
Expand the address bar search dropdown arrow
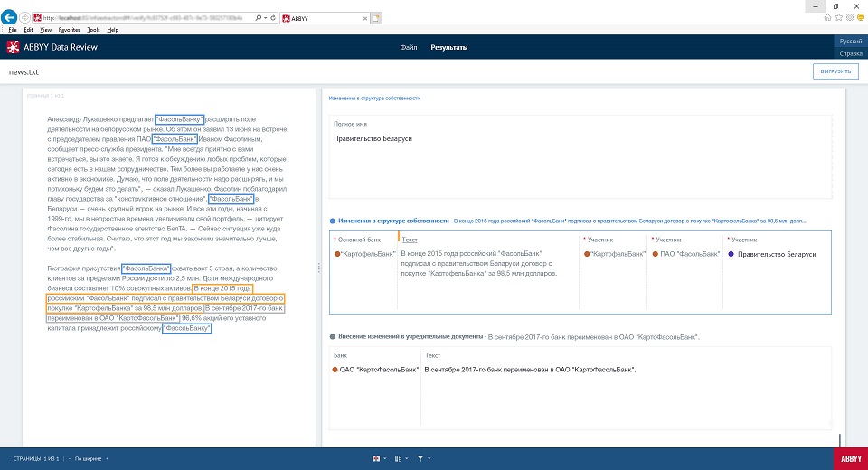(265, 18)
